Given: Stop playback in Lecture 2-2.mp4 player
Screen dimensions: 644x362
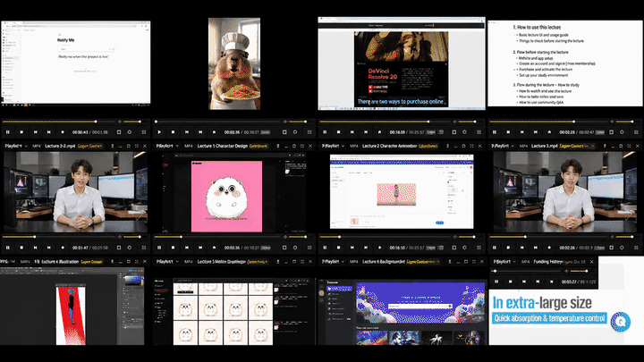Looking at the screenshot, I should click(21, 248).
